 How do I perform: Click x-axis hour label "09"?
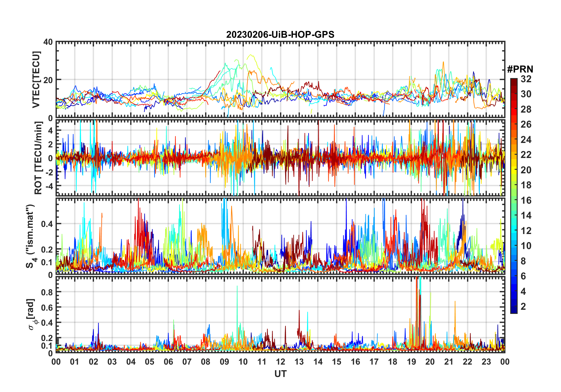(224, 362)
